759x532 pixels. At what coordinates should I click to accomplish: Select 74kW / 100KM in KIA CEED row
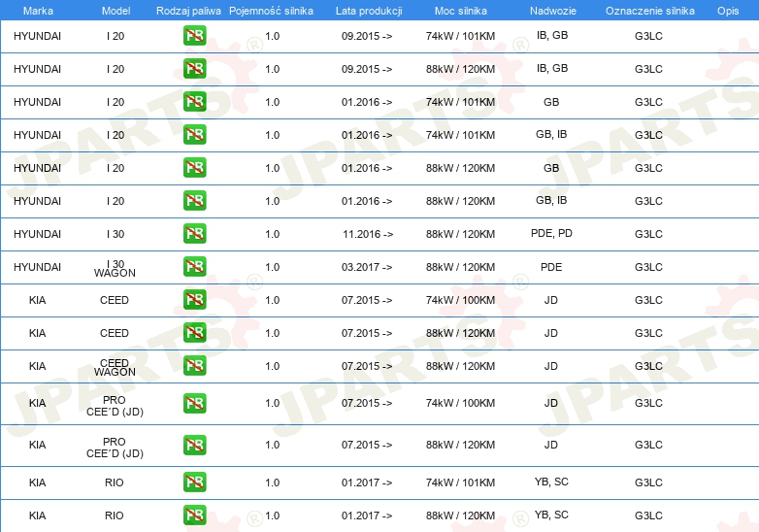[x=460, y=300]
